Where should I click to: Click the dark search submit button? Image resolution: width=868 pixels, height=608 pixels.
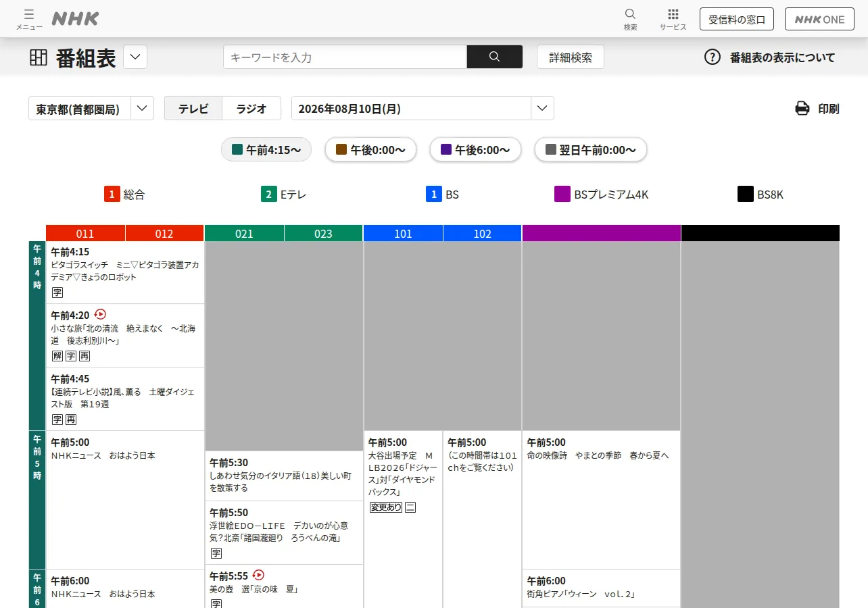coord(494,57)
